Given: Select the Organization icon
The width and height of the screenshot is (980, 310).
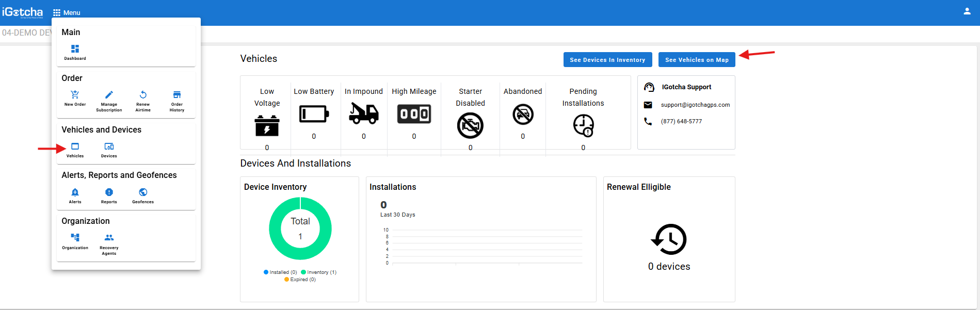Looking at the screenshot, I should (x=75, y=238).
